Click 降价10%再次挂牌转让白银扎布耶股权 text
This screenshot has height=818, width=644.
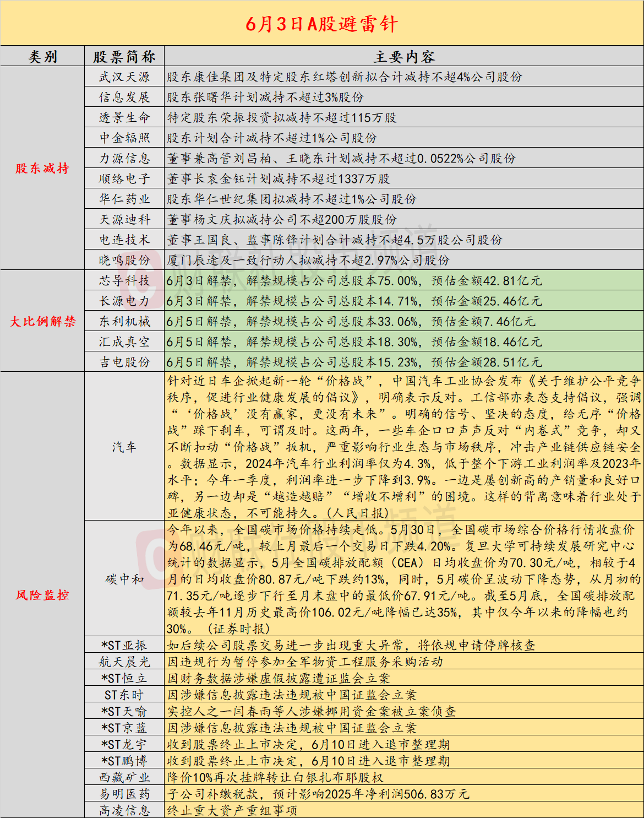(275, 778)
